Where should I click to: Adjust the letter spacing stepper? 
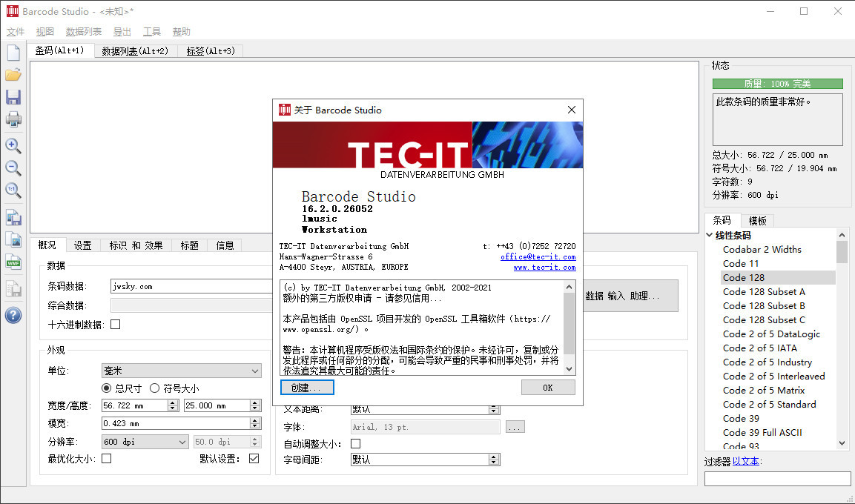point(493,460)
